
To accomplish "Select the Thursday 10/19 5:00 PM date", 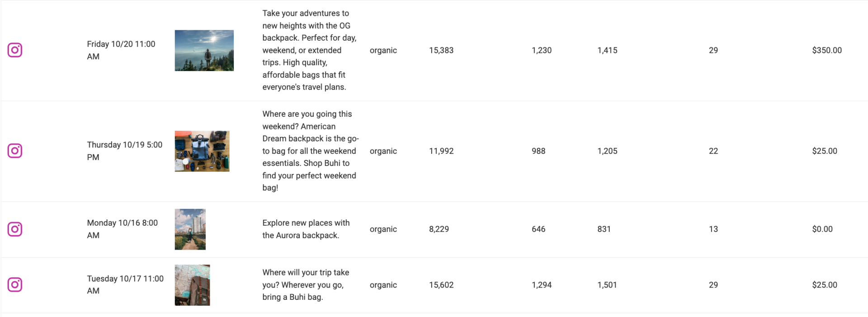I will 125,151.
